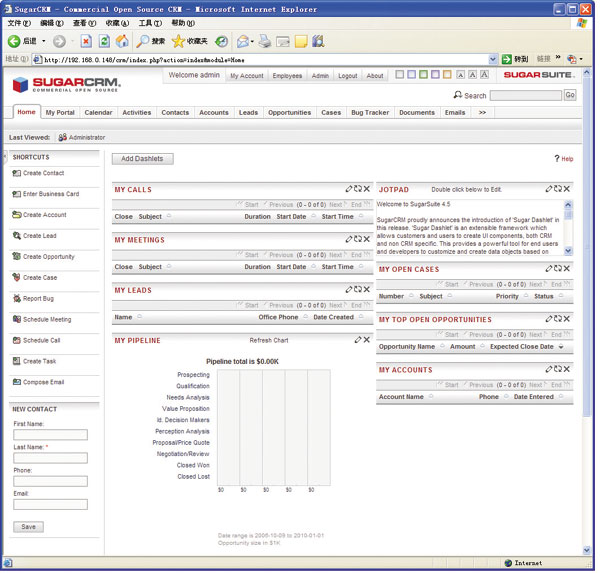Open the address bar URL dropdown

(494, 59)
